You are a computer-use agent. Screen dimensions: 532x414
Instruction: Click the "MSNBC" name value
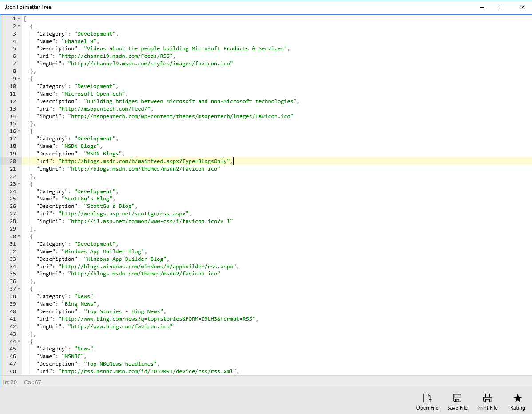(x=73, y=356)
